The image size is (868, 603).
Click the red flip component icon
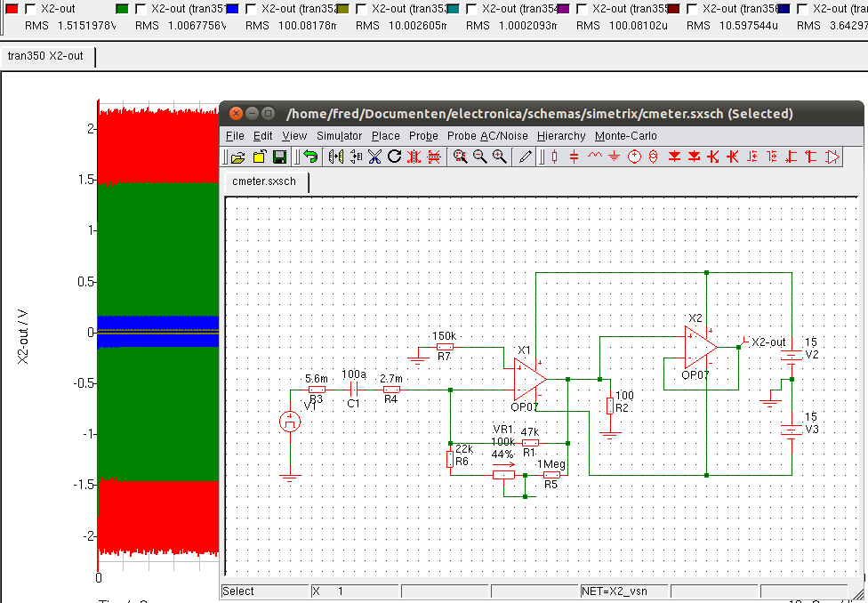[434, 157]
